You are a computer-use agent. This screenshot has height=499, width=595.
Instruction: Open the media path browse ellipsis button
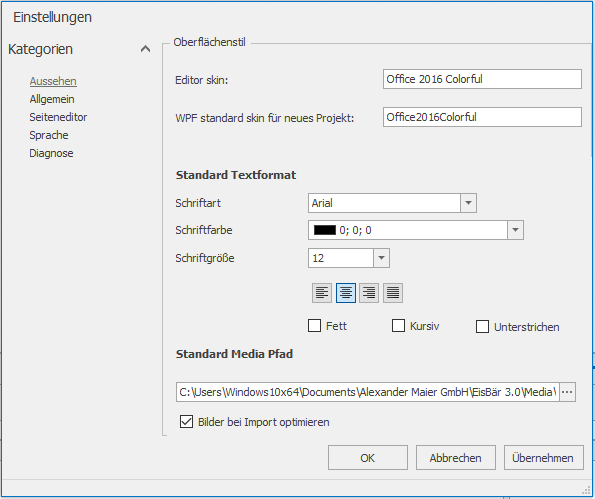point(567,392)
